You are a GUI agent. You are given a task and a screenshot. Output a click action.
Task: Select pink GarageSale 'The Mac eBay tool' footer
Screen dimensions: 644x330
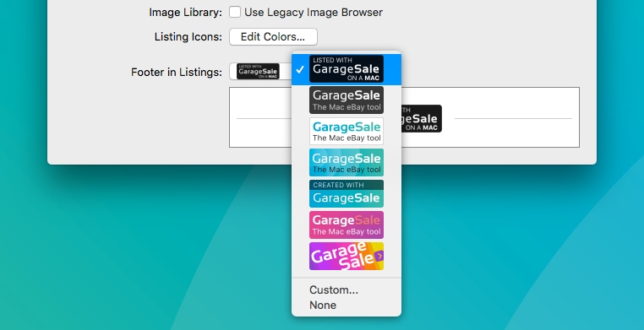click(x=347, y=225)
